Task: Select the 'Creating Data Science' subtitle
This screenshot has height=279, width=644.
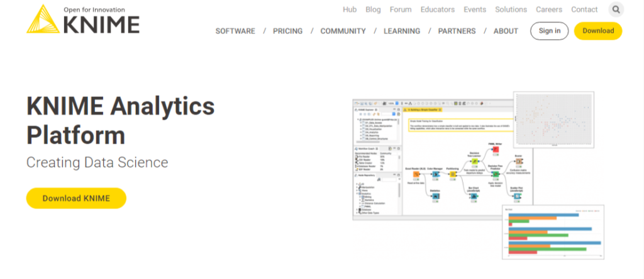Action: pos(97,162)
